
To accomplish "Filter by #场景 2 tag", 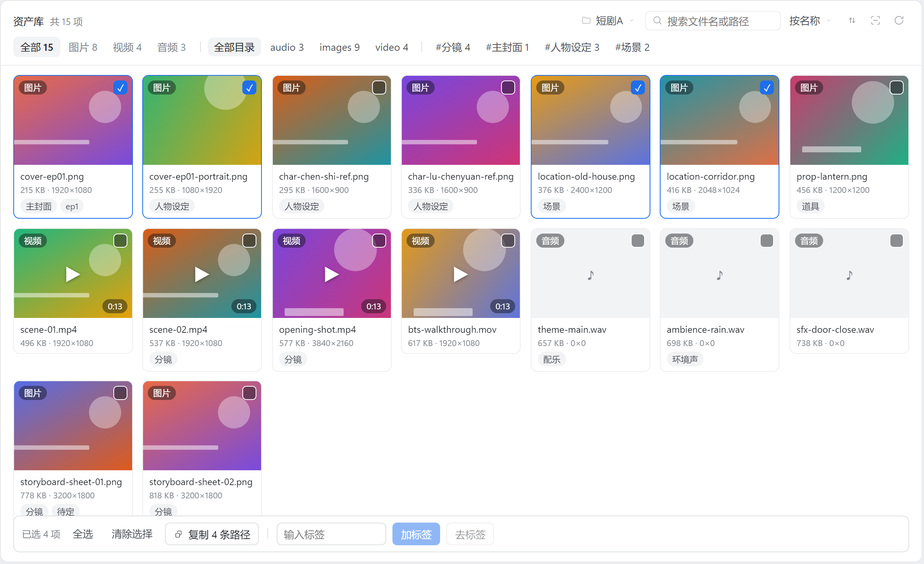I will click(632, 47).
